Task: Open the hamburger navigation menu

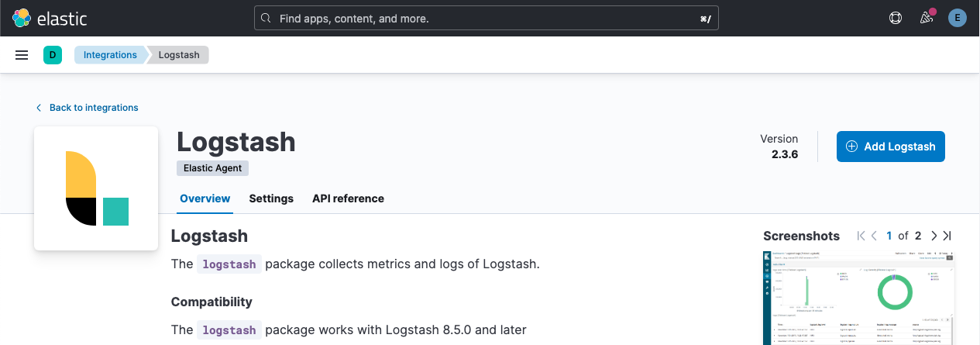Action: pos(22,55)
